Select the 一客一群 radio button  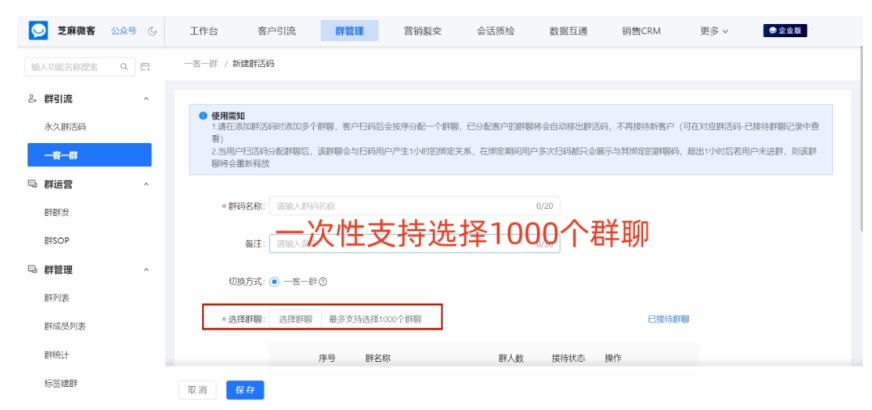274,281
